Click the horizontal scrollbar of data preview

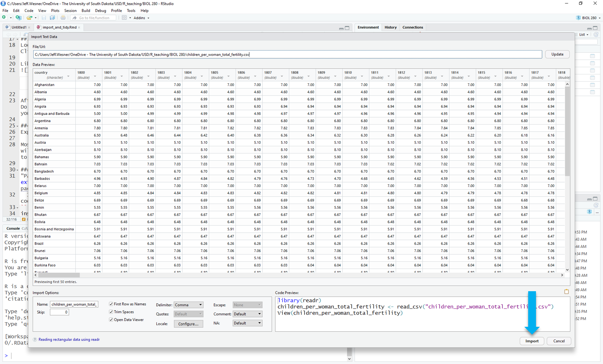pos(59,275)
